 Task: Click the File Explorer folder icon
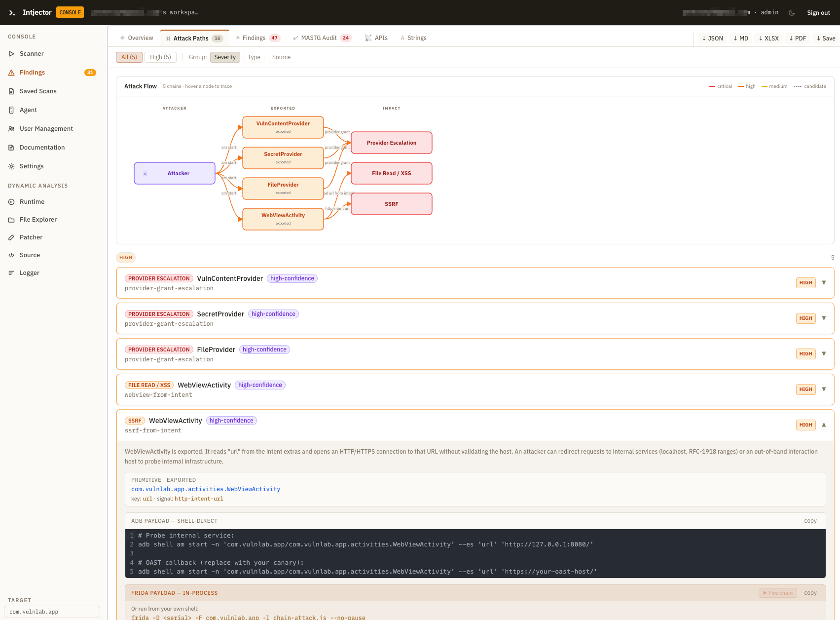[11, 220]
